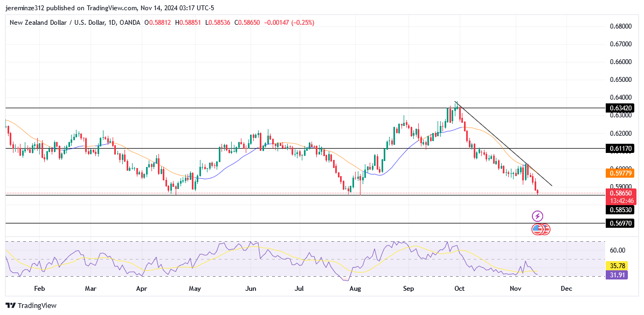
Task: Open the US flag economic event icon
Action: pos(537,229)
